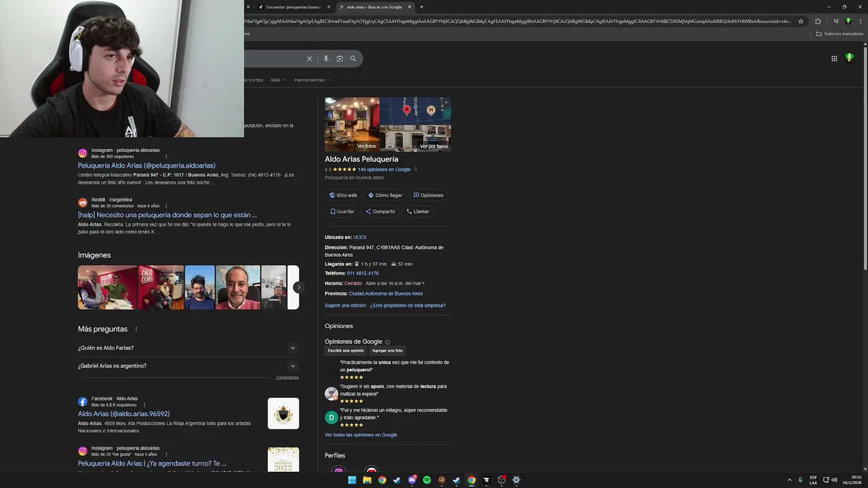Open Discord from the taskbar
Image resolution: width=868 pixels, height=488 pixels.
[x=412, y=480]
